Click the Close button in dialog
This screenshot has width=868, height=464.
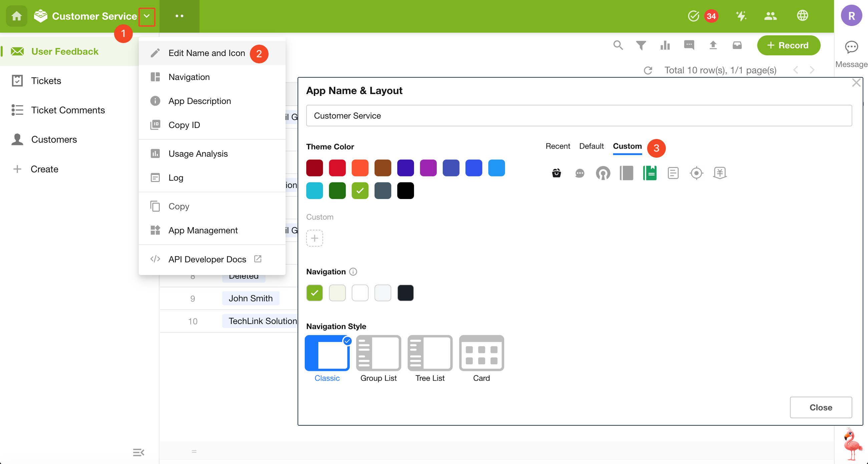tap(821, 407)
